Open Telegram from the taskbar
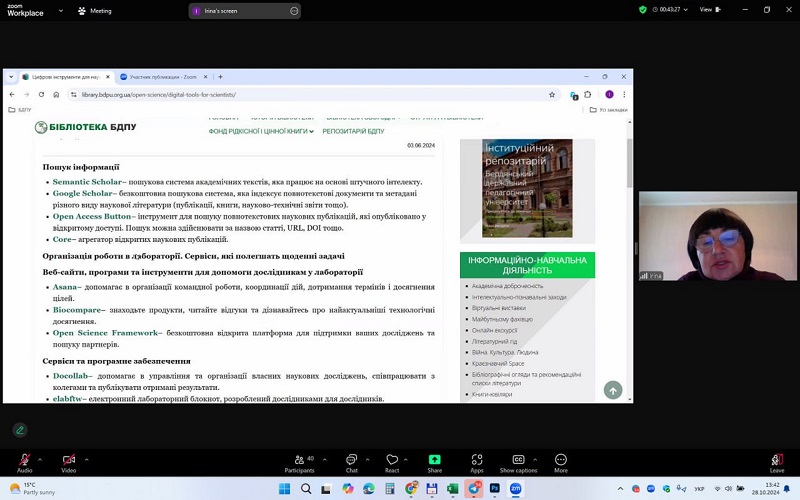800x500 pixels. coord(474,488)
